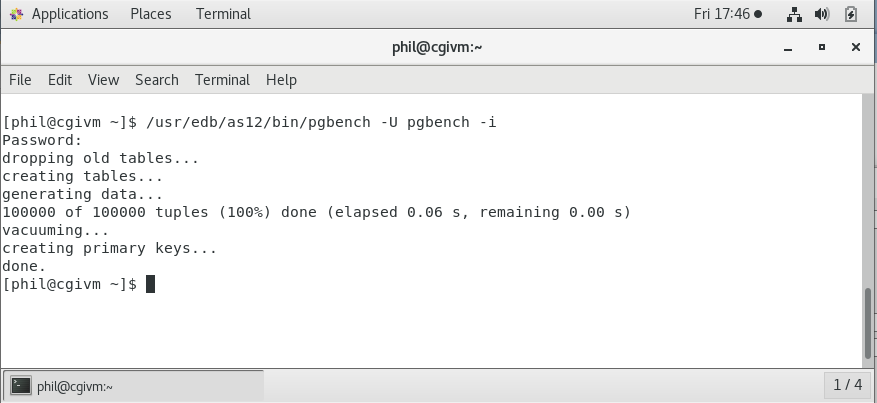Viewport: 877px width, 403px height.
Task: Open the Applications menu
Action: [x=69, y=14]
